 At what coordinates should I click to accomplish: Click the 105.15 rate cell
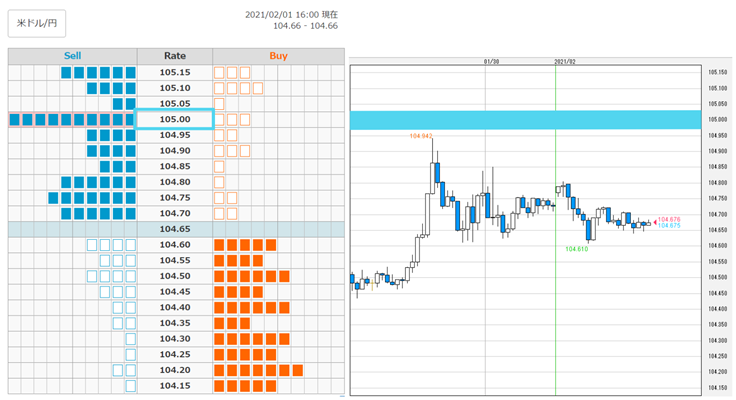tap(175, 72)
